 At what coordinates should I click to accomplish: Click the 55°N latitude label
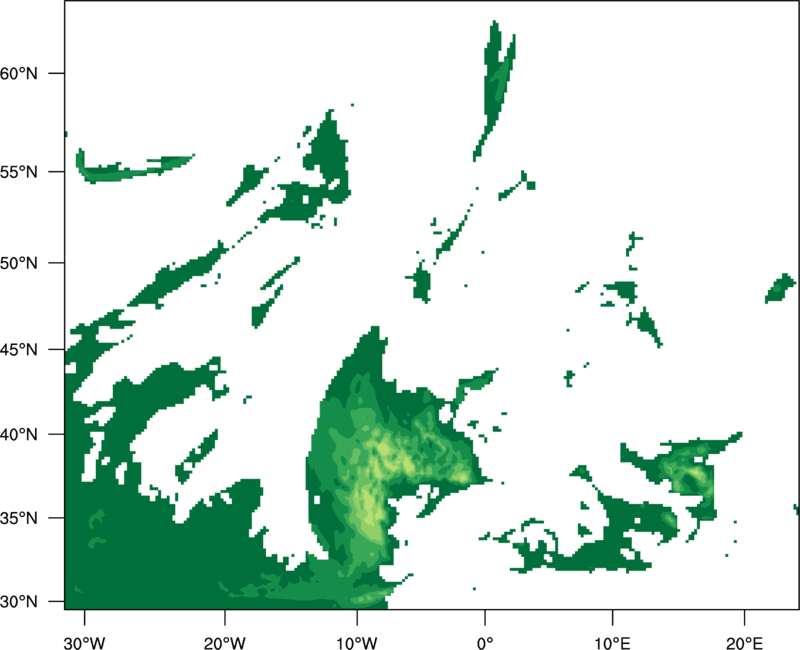[19, 172]
